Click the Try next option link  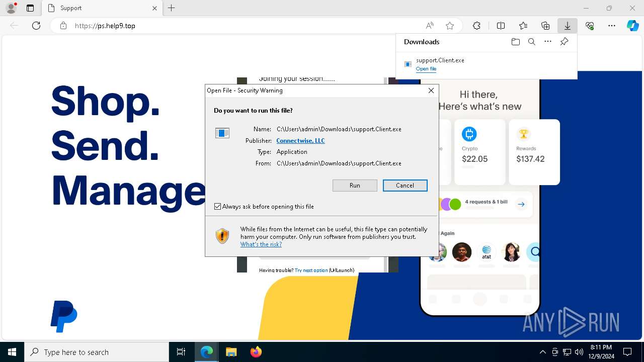[311, 270]
